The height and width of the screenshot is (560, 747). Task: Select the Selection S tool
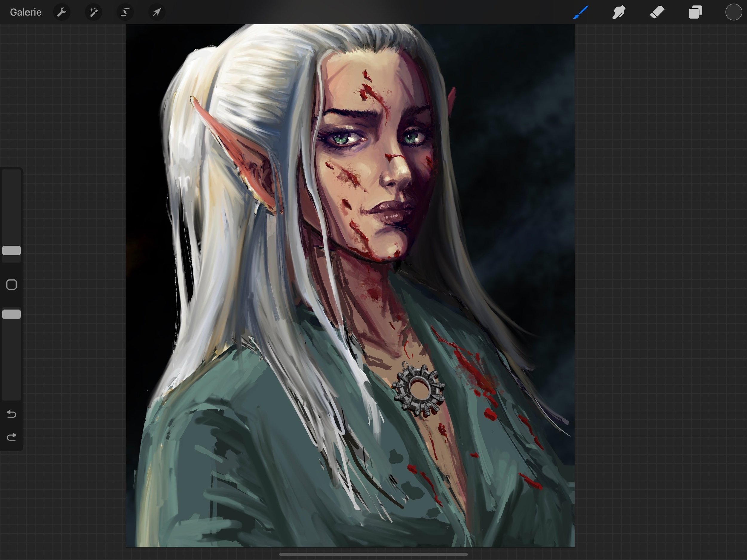coord(125,13)
